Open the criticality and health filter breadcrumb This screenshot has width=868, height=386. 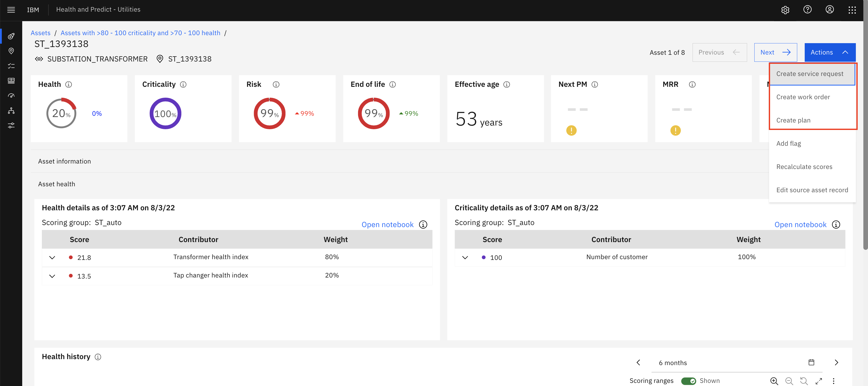pyautogui.click(x=141, y=33)
